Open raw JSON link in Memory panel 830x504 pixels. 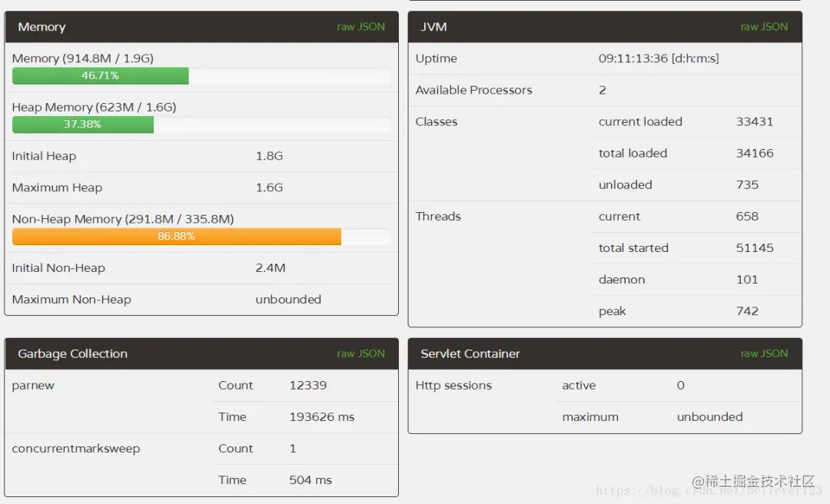tap(360, 26)
